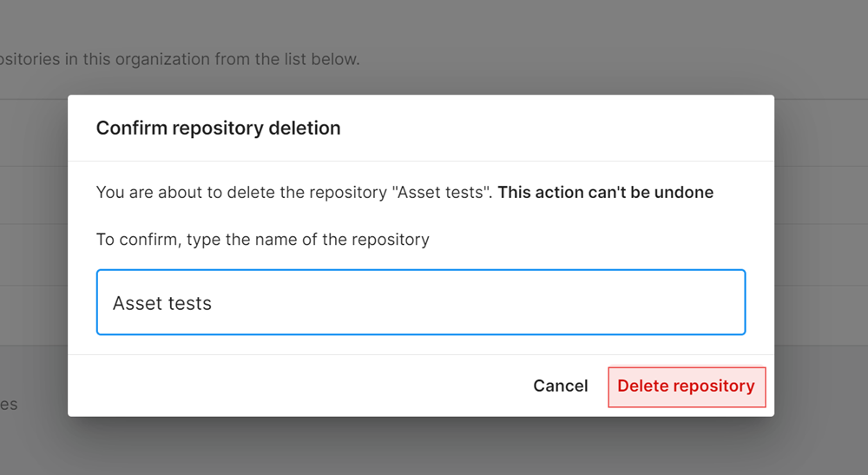Cancel the repository deletion
868x475 pixels.
click(x=560, y=386)
